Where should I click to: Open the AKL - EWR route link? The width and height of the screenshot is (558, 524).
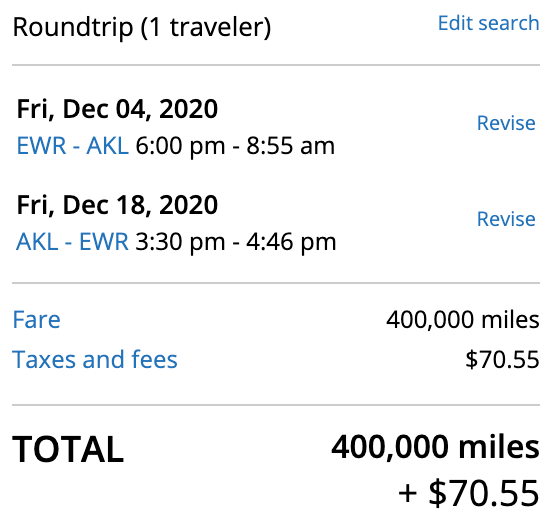coord(72,242)
